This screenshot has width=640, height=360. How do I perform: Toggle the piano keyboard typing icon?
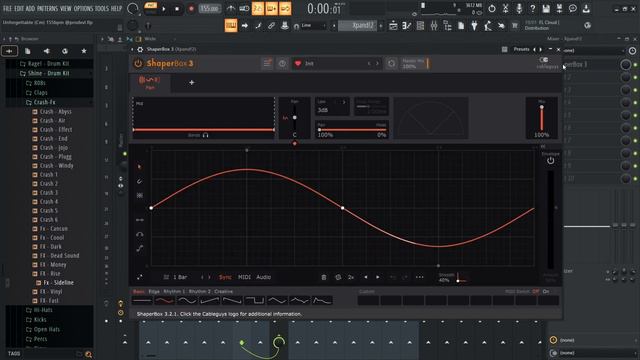[x=231, y=26]
